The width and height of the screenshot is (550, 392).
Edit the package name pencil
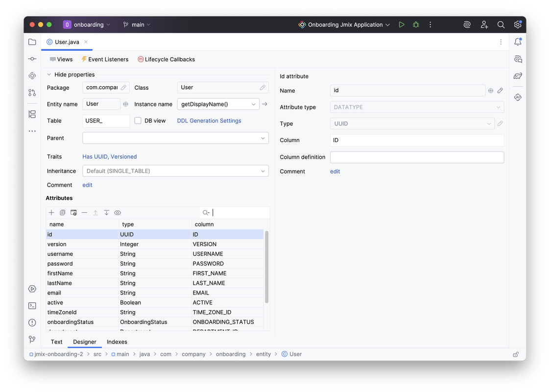click(123, 87)
